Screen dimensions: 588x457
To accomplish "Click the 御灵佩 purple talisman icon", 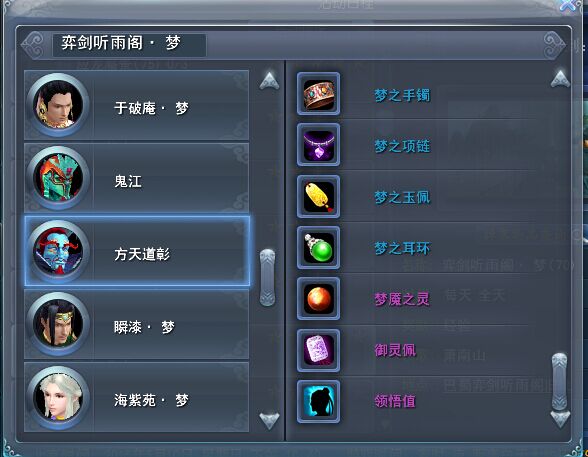I will pyautogui.click(x=318, y=351).
